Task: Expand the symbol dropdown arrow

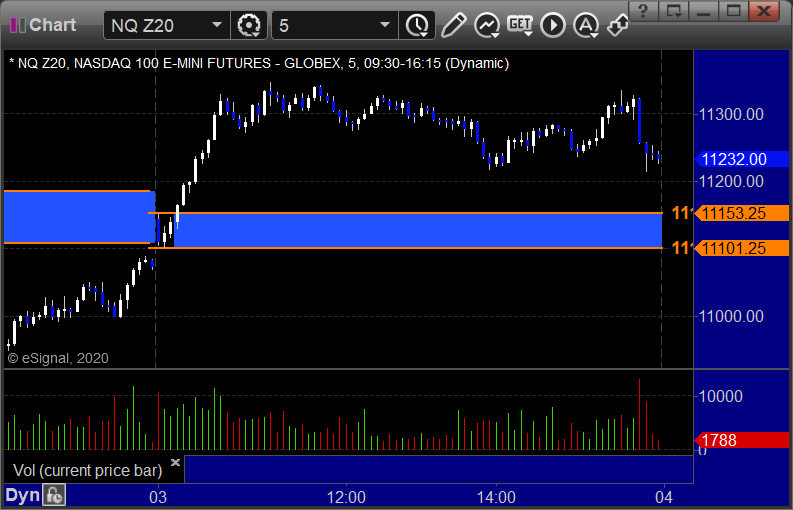Action: pos(217,25)
